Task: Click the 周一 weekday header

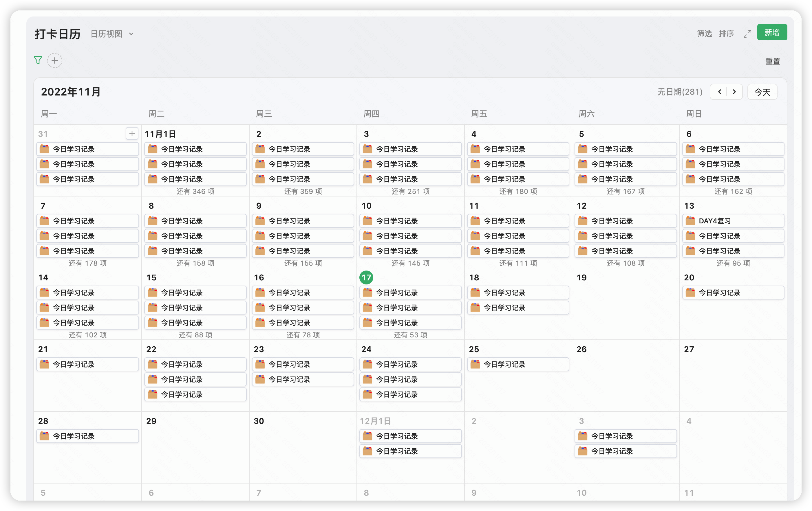Action: point(49,114)
